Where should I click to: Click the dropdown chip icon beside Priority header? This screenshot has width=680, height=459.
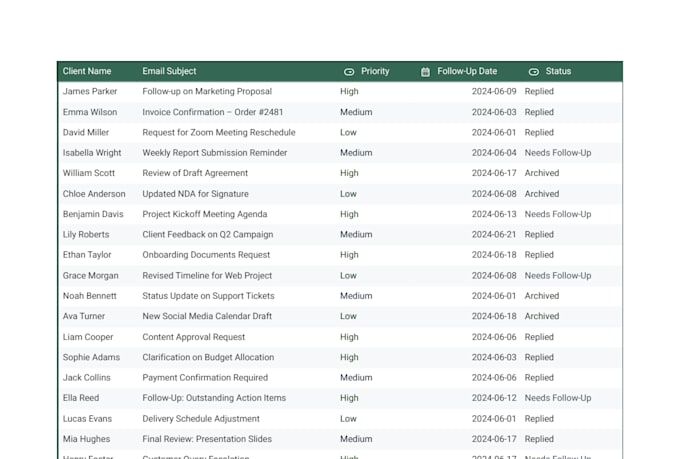click(x=349, y=72)
